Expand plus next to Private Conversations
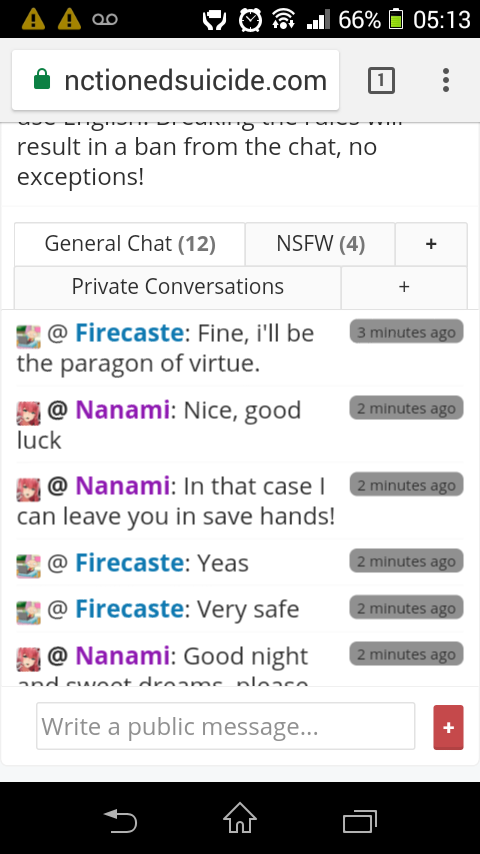Screen dimensions: 480x854 [404, 287]
